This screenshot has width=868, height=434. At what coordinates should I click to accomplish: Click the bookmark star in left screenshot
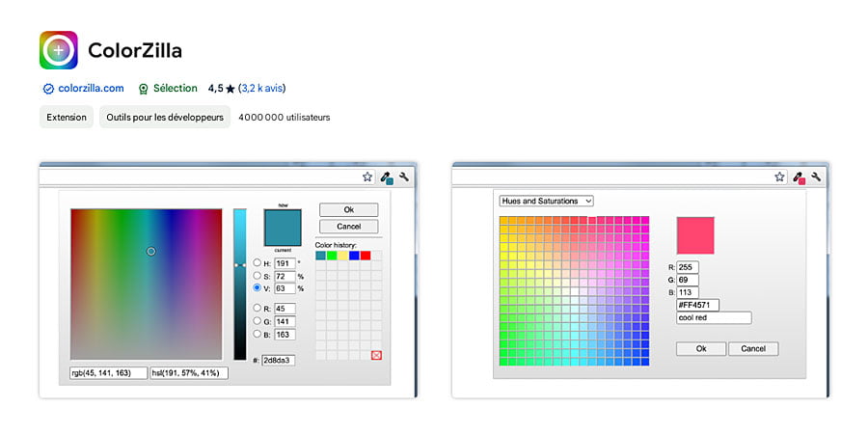367,177
